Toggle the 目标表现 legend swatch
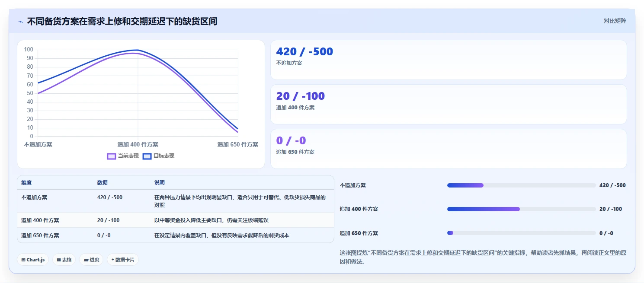 coord(147,156)
